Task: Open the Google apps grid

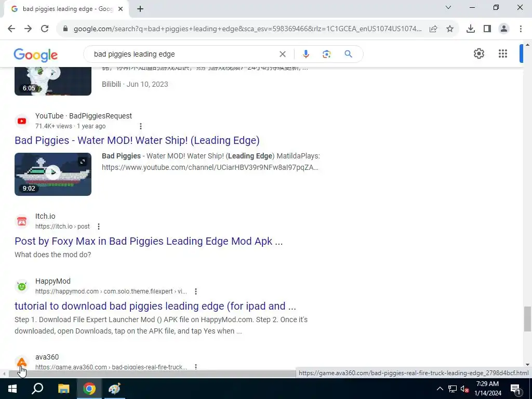Action: pos(503,54)
